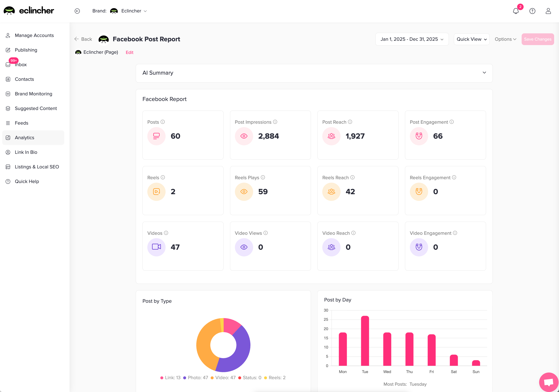Click info icon beside Reels Engagement
Screen dimensions: 559x392
pos(454,177)
